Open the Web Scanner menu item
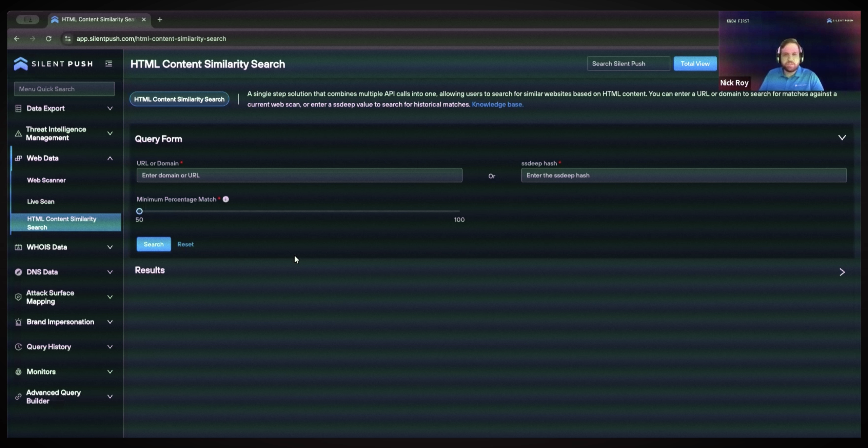 point(46,180)
